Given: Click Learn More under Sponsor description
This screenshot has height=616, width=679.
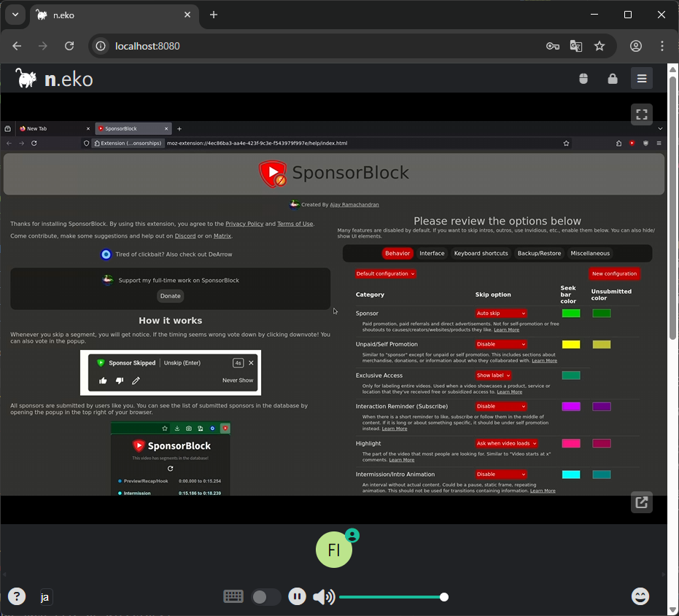Looking at the screenshot, I should pos(506,330).
